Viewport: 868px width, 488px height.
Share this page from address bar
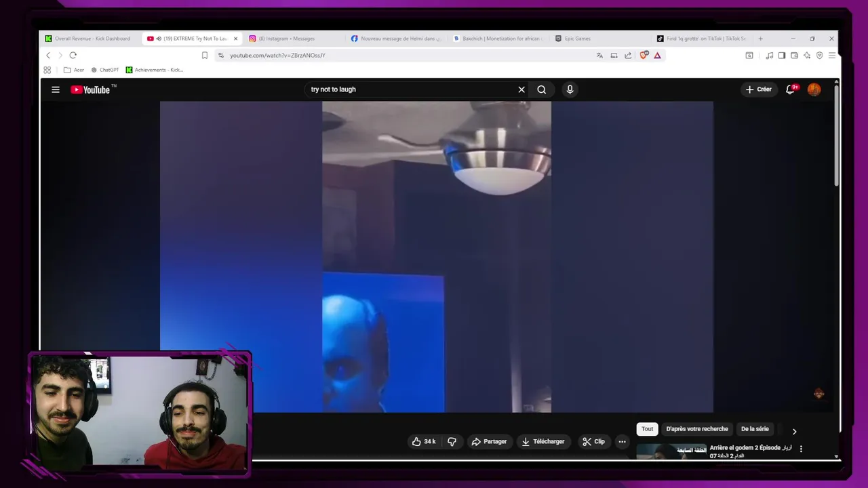pos(628,55)
